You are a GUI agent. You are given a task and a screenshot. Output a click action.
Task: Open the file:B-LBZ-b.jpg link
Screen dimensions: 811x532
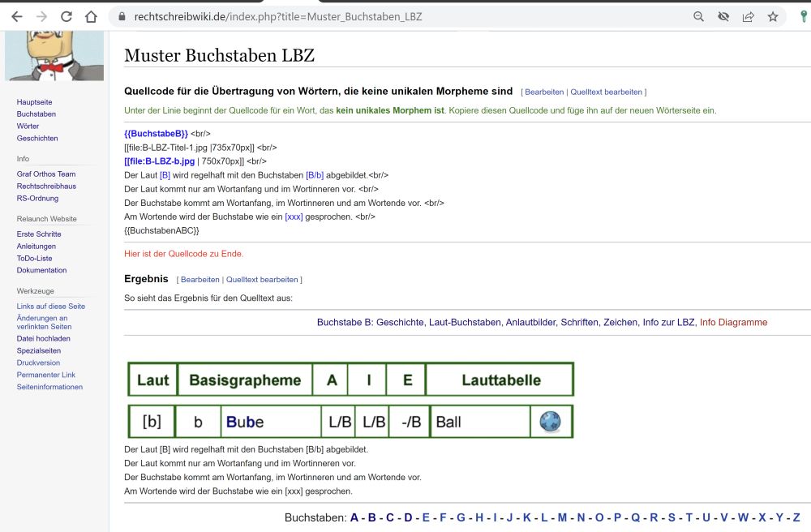pyautogui.click(x=159, y=161)
